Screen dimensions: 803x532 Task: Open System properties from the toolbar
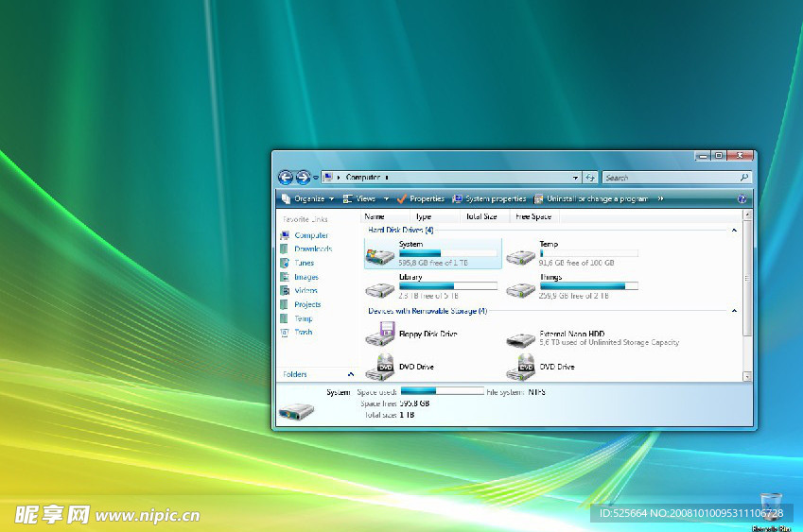click(489, 198)
